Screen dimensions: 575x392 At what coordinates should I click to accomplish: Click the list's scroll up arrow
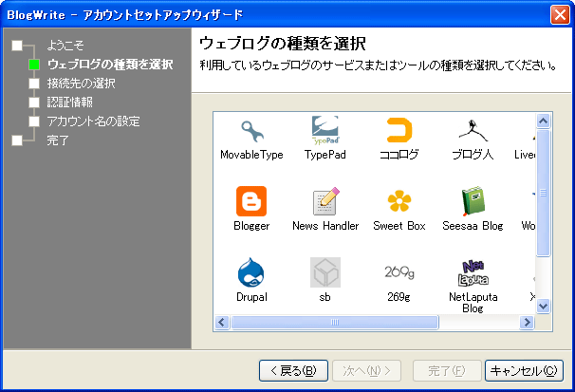543,121
